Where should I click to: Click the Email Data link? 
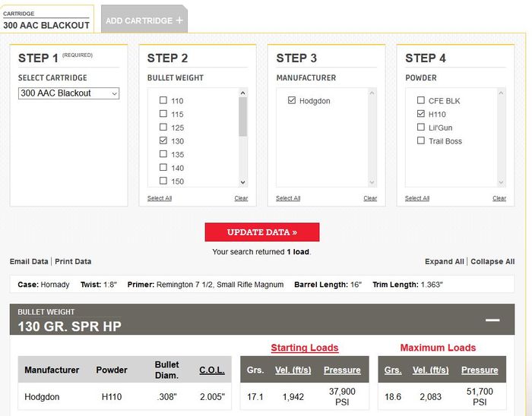[29, 262]
